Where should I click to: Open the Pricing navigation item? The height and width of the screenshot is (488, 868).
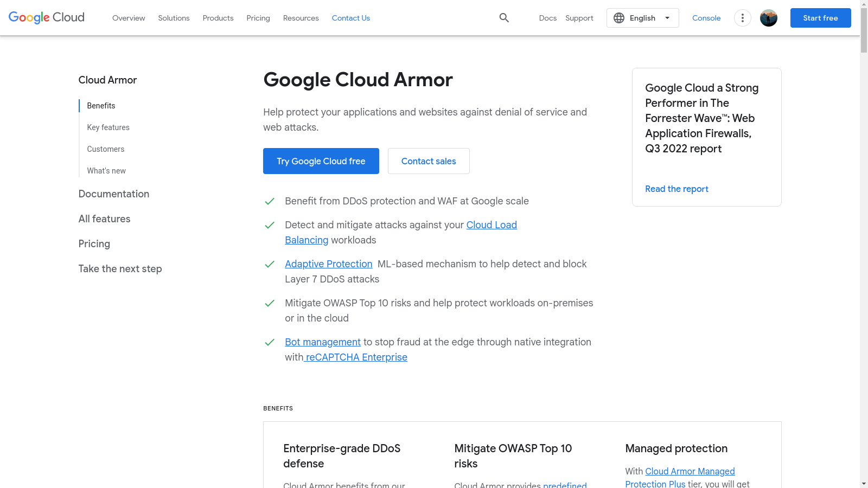pos(258,18)
